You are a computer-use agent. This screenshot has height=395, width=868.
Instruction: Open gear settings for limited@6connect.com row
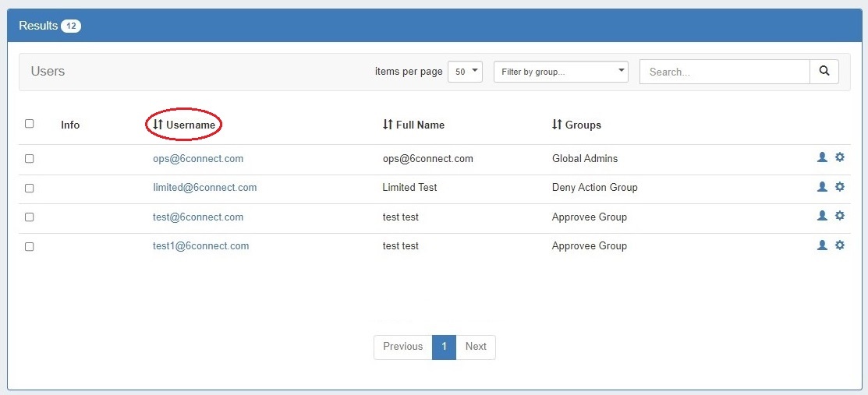[x=840, y=187]
